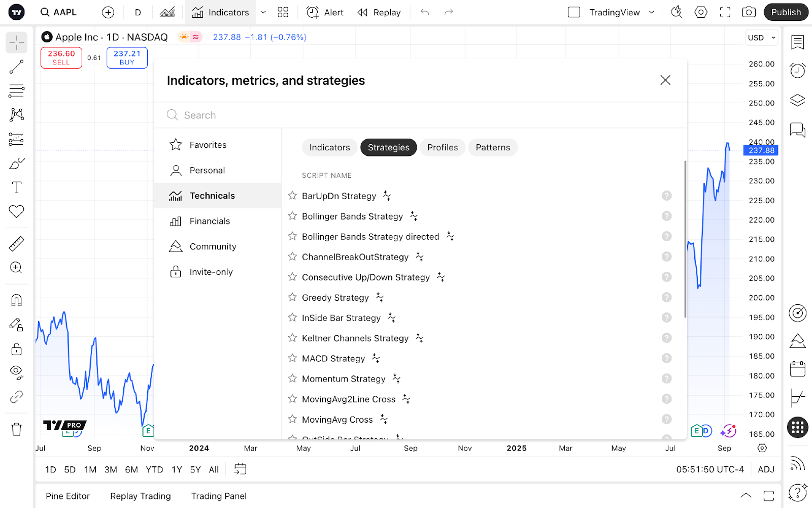This screenshot has height=508, width=812.
Task: Click the trash remove objects icon
Action: (16, 430)
